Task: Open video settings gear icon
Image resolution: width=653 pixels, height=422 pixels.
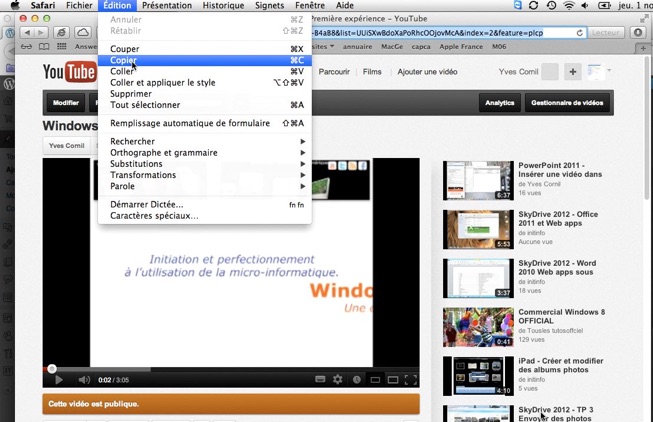Action: click(x=338, y=379)
